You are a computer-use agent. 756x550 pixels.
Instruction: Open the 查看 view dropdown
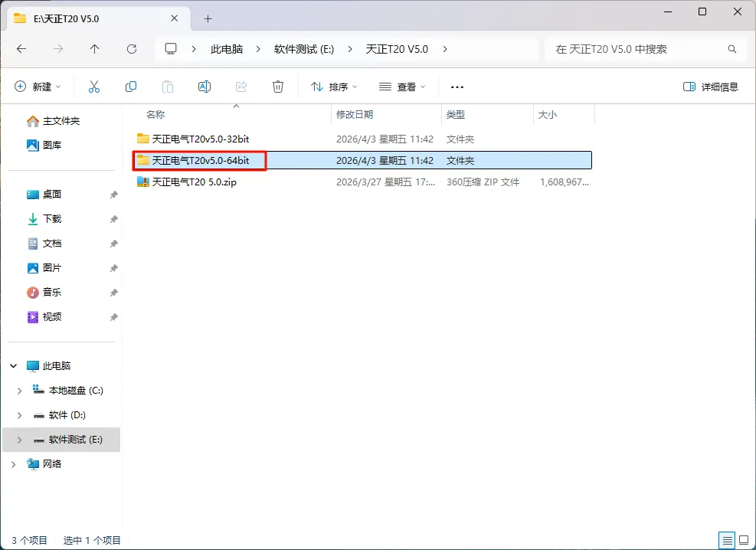(402, 87)
